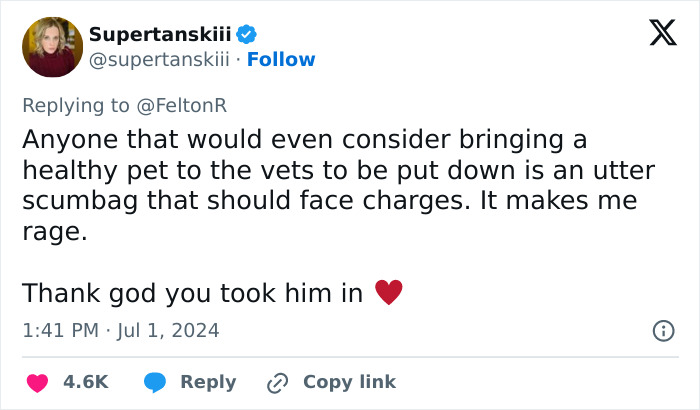Click the tweet paragraph about healthy pets
Screen dimensions: 700x410
click(329, 185)
